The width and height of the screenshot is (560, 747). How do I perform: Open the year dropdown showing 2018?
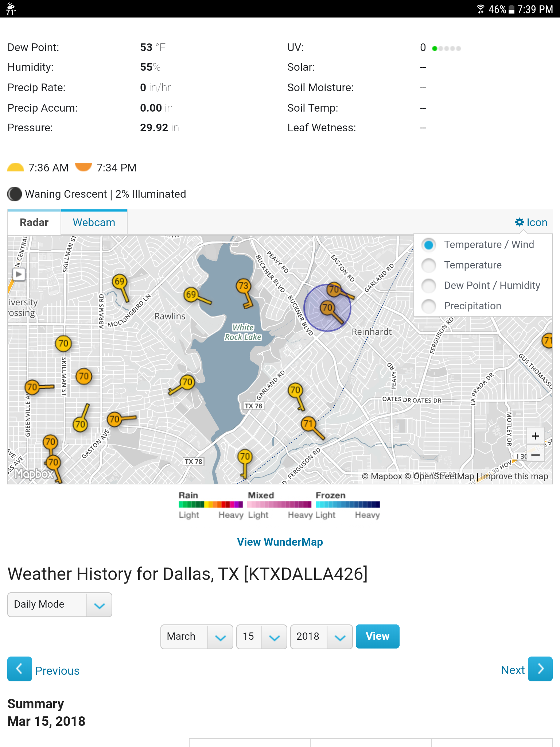pos(322,636)
